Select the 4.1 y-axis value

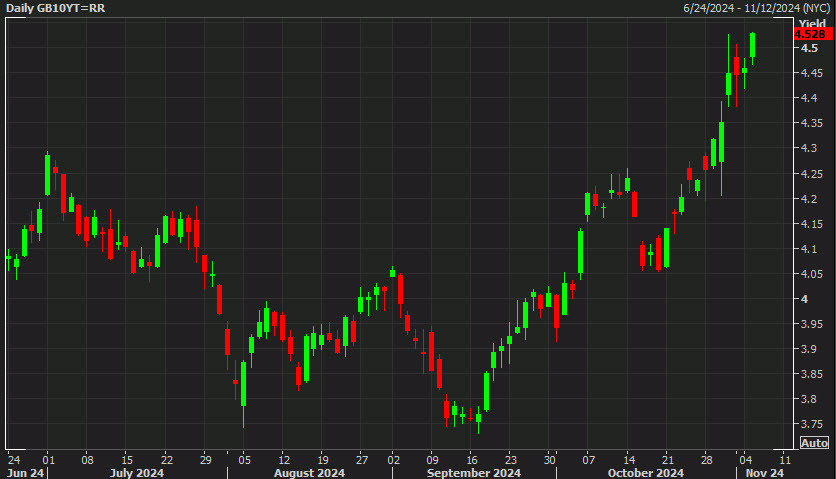click(809, 249)
